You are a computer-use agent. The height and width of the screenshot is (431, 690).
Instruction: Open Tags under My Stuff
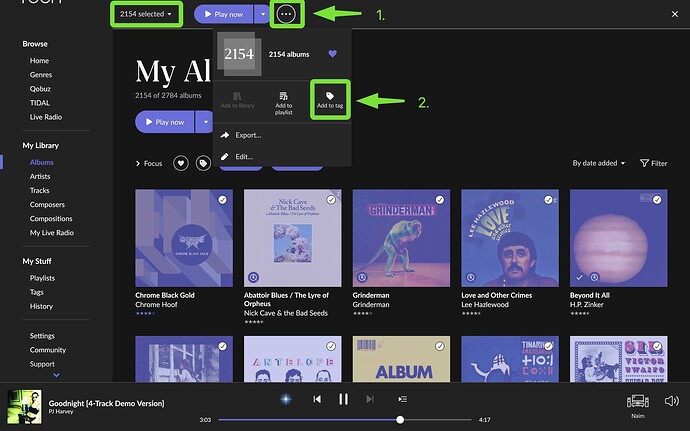[37, 292]
